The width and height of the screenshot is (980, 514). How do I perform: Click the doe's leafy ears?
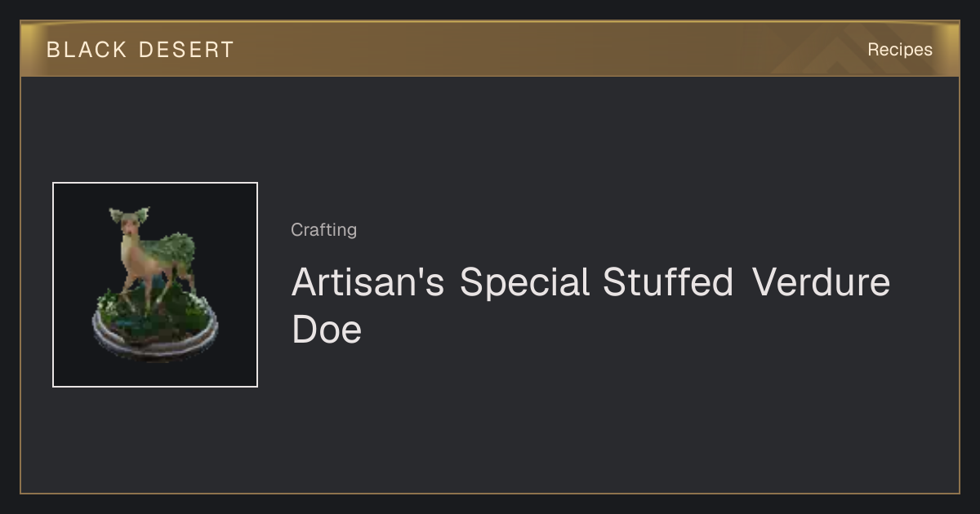coord(130,215)
